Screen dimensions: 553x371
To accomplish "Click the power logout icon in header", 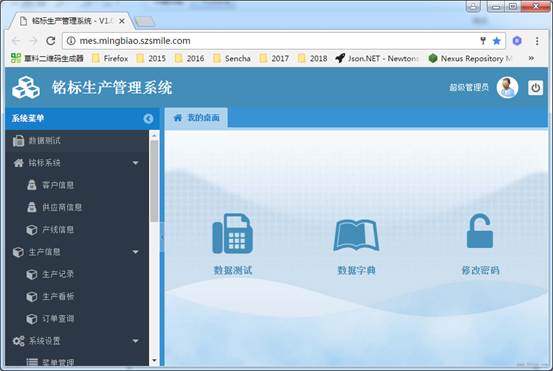I will click(535, 88).
